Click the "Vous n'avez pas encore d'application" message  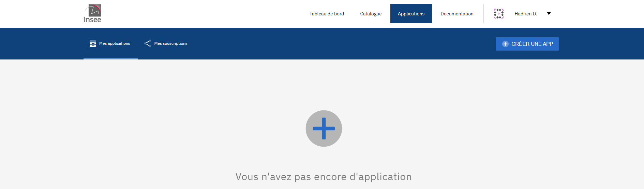pyautogui.click(x=323, y=177)
